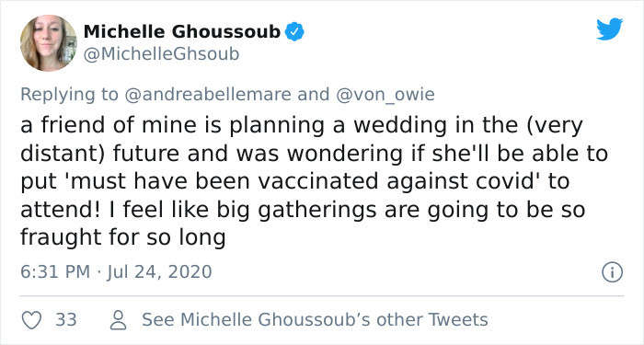
Task: Visit the @von_owie mention
Action: pos(385,95)
